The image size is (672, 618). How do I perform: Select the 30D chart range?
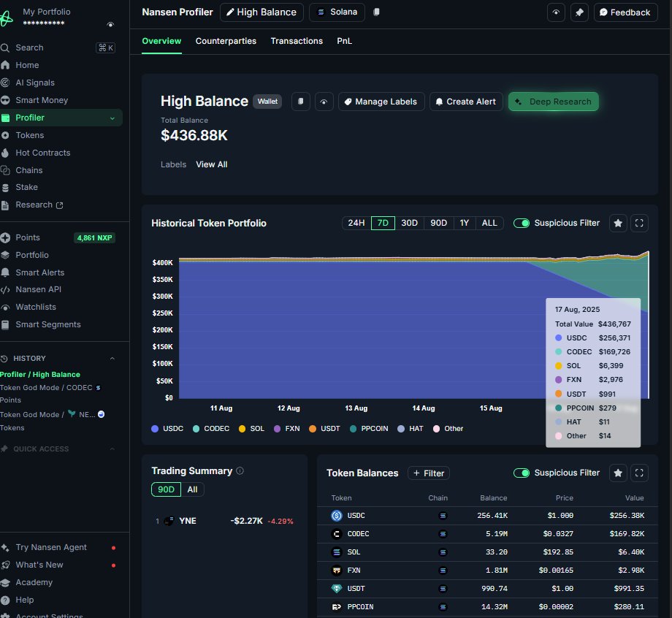409,224
